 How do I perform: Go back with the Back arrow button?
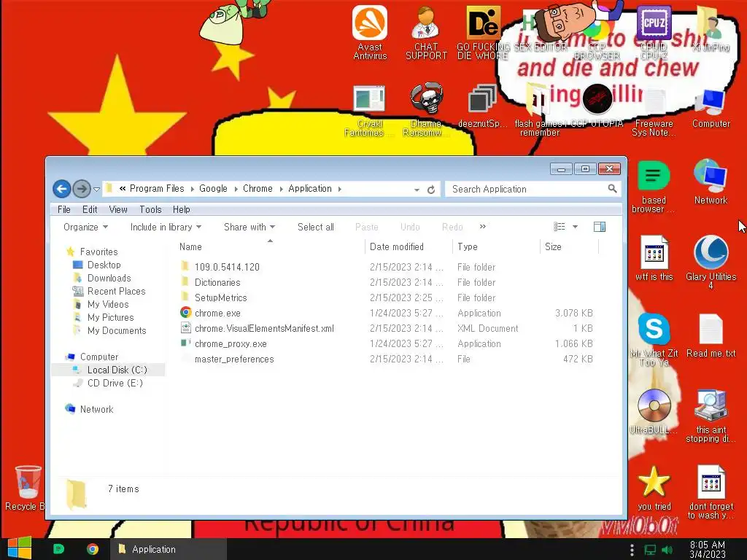tap(61, 189)
